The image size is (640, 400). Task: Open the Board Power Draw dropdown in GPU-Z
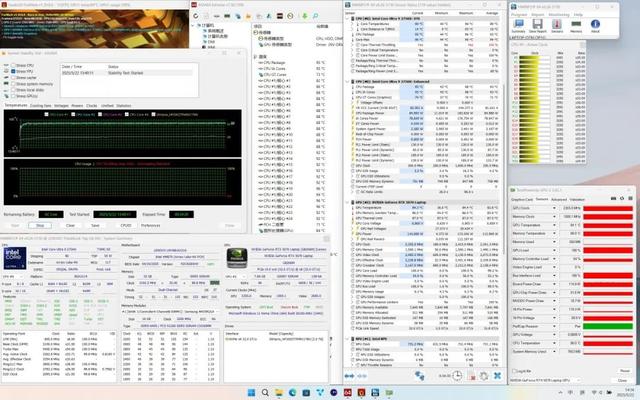point(554,284)
